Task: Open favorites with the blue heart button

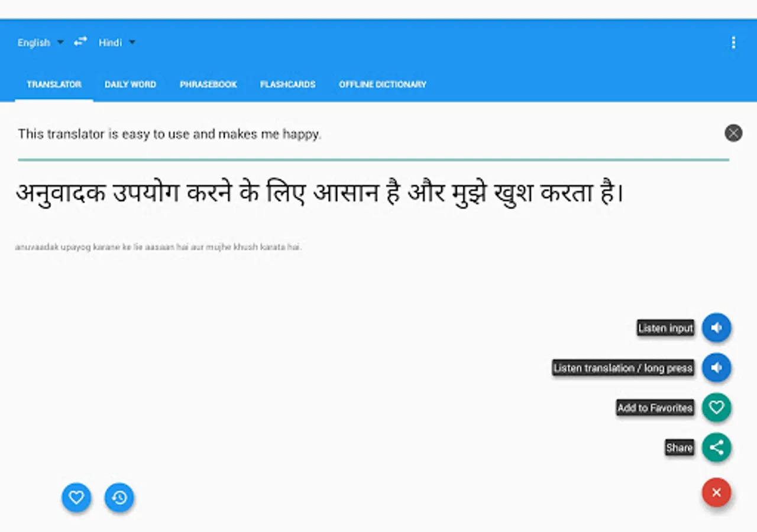Action: coord(76,498)
